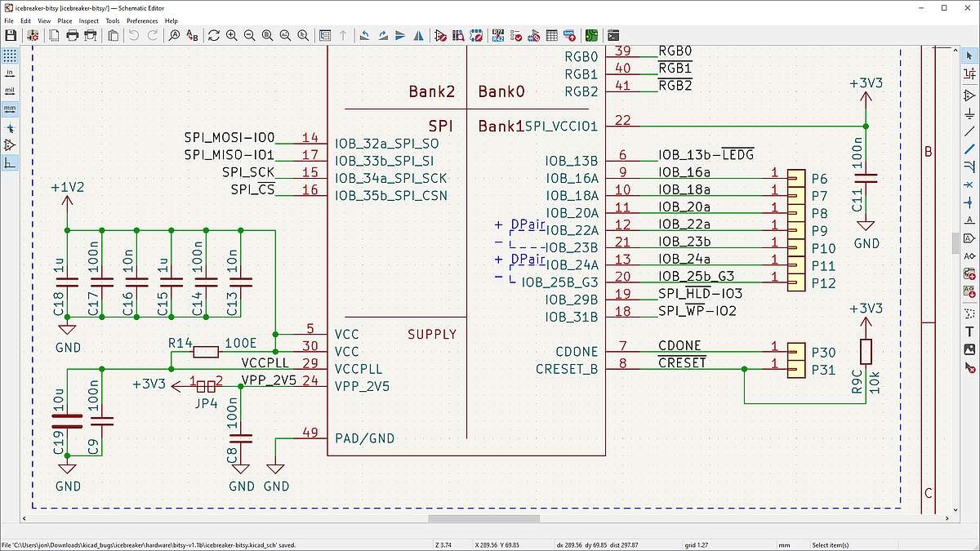Zoom to fit objects

(286, 36)
